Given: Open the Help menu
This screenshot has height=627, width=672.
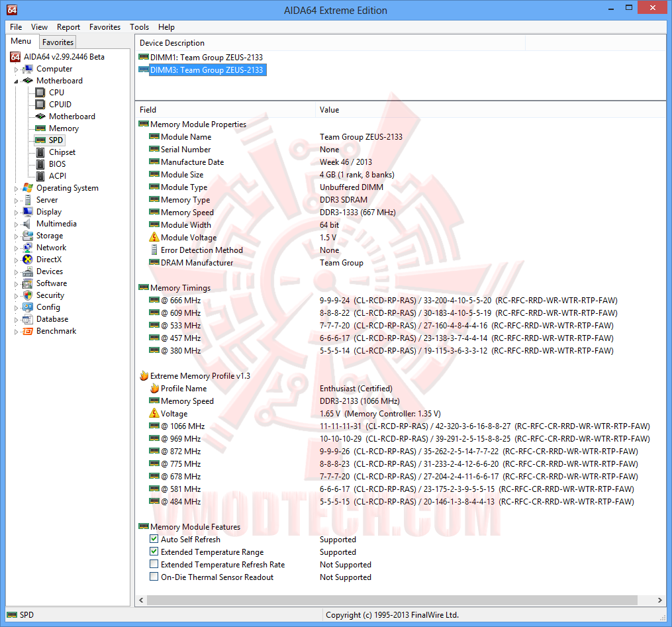Looking at the screenshot, I should tap(166, 27).
